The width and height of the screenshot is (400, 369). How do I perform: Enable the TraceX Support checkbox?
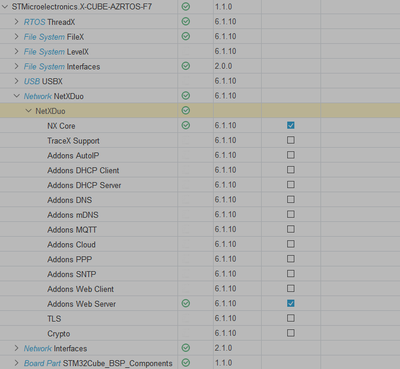[291, 140]
